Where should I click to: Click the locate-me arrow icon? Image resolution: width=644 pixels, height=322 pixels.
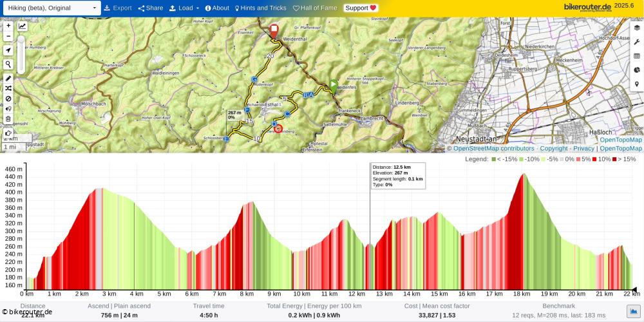(x=8, y=50)
